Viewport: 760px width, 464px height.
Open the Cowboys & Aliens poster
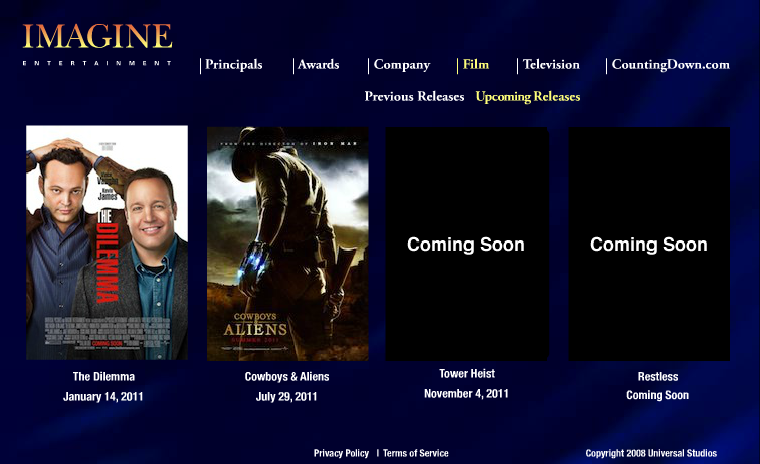tap(288, 244)
